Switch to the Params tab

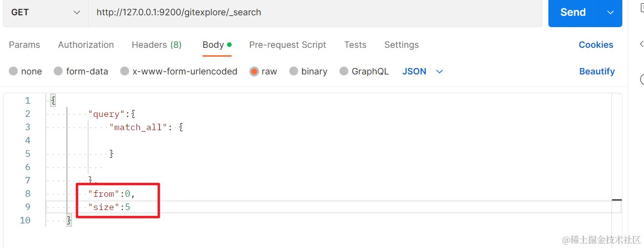point(24,45)
